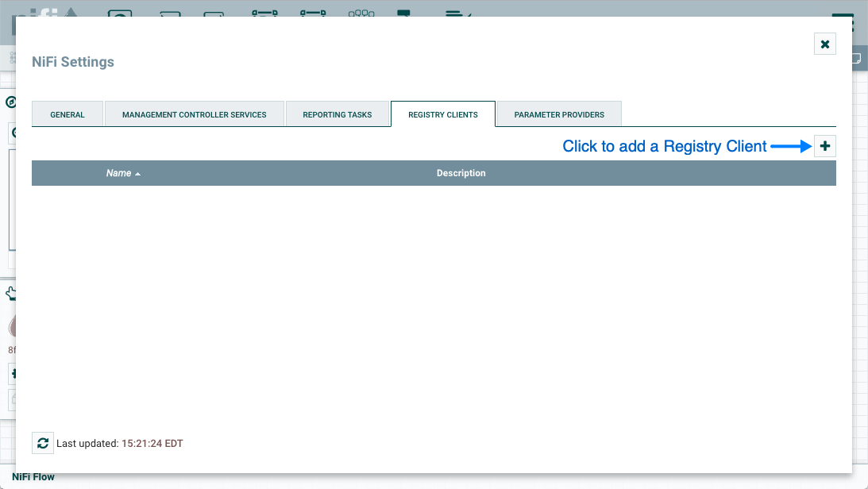Go to the Reporting Tasks tab
Image resolution: width=868 pixels, height=489 pixels.
pyautogui.click(x=338, y=114)
